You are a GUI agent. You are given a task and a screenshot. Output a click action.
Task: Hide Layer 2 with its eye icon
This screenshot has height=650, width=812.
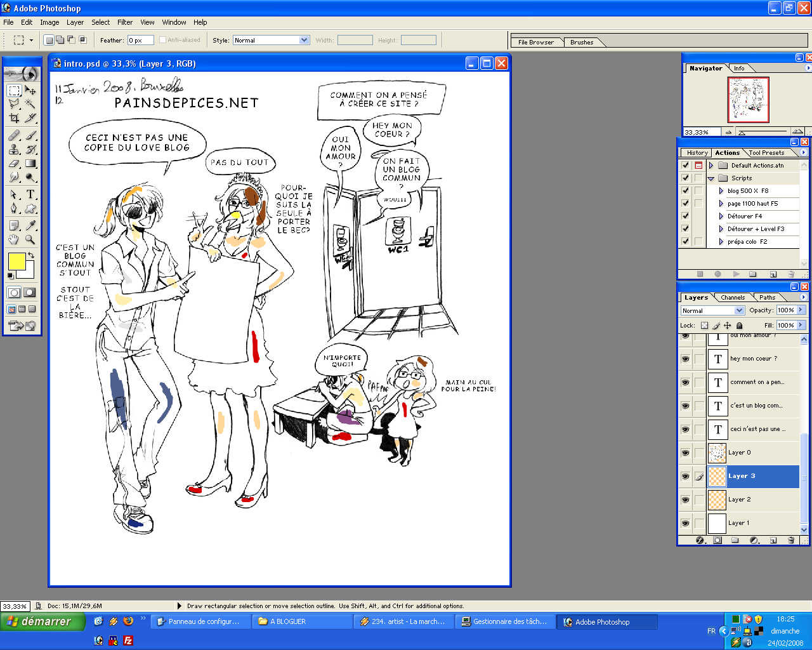(685, 500)
